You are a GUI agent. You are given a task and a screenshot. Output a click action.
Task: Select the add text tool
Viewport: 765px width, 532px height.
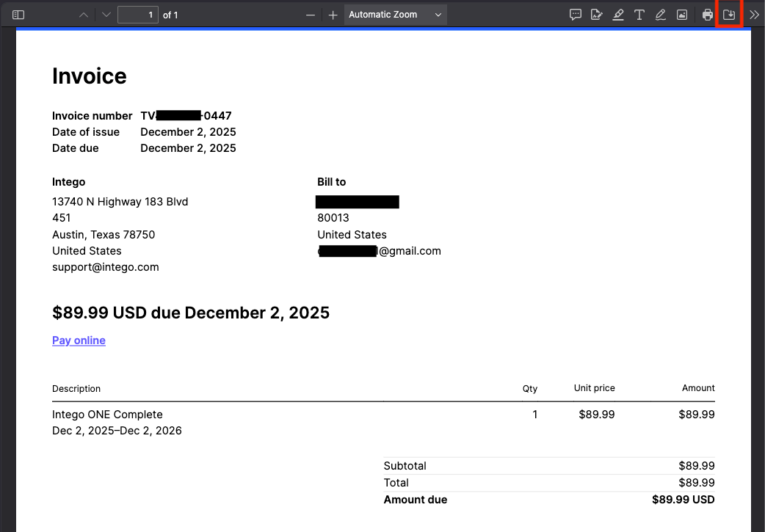pos(639,15)
